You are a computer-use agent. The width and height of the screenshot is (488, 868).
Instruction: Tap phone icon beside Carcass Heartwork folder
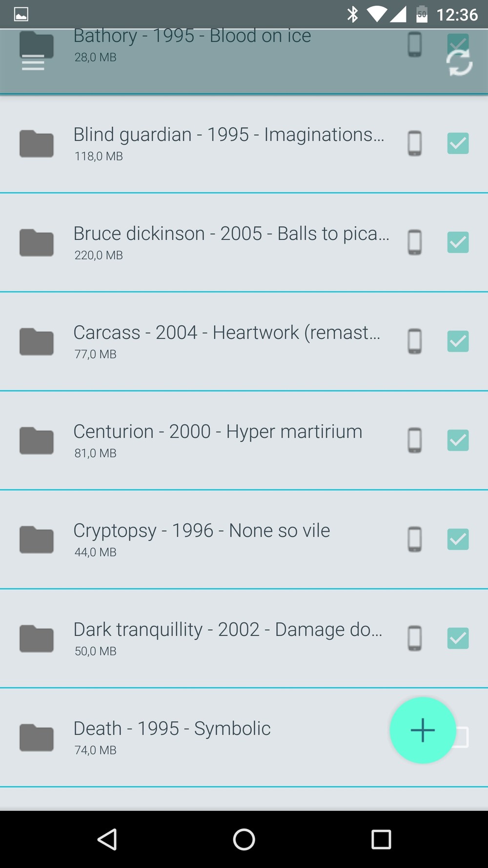[x=415, y=341]
